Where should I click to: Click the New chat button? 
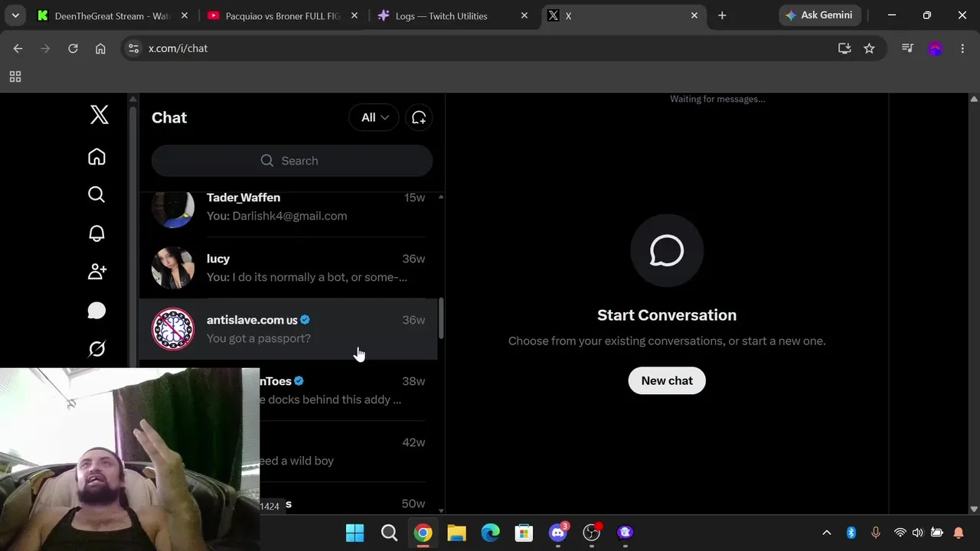[667, 380]
